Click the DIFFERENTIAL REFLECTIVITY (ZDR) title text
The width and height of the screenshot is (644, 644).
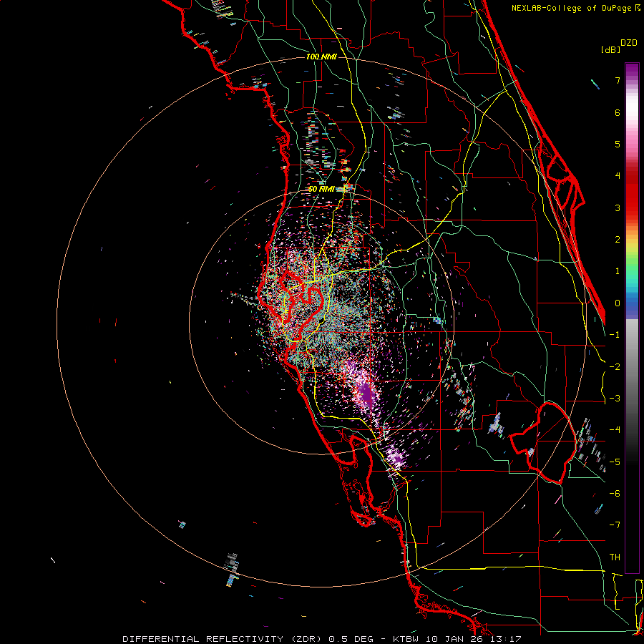tap(223, 639)
